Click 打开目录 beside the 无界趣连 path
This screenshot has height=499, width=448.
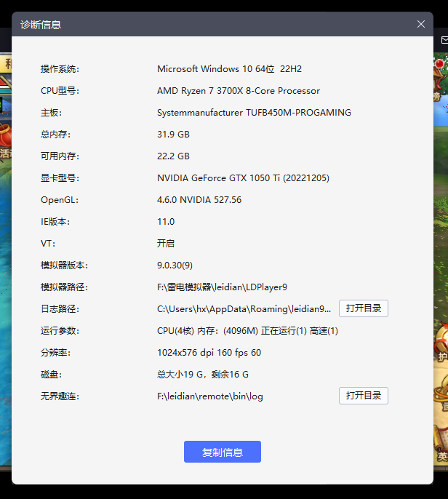click(363, 396)
